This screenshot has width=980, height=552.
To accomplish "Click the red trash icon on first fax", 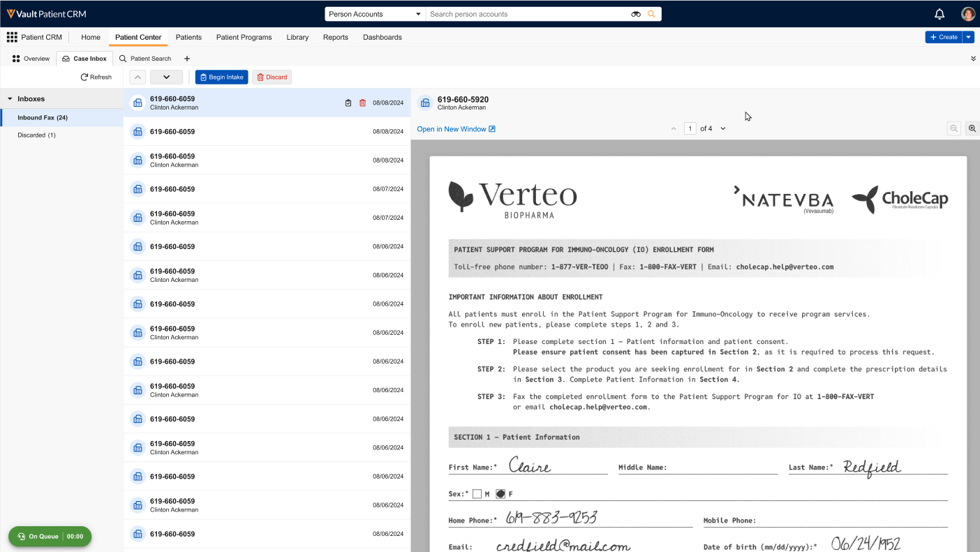I will [362, 103].
